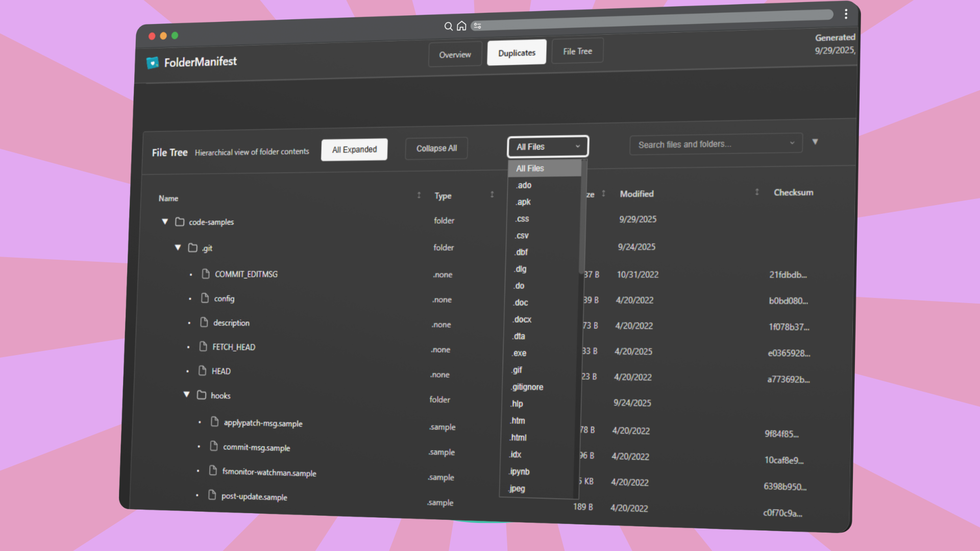Click the FolderManifest logo icon
980x551 pixels.
point(153,63)
